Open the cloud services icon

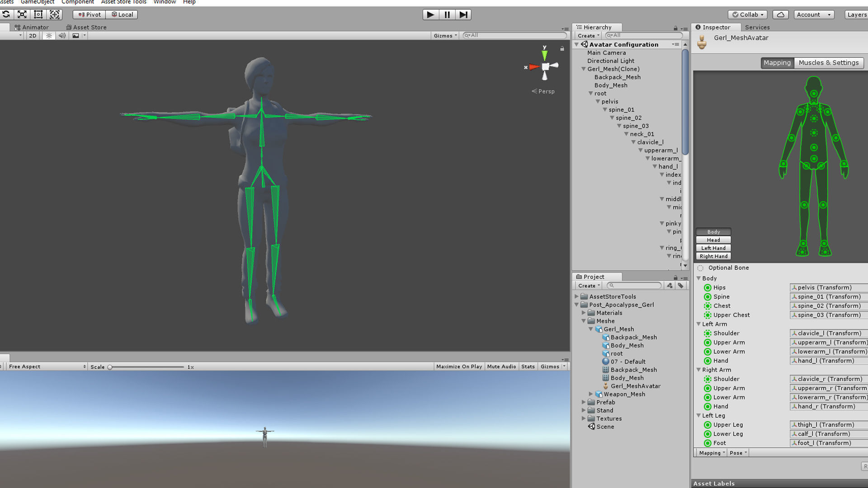780,14
